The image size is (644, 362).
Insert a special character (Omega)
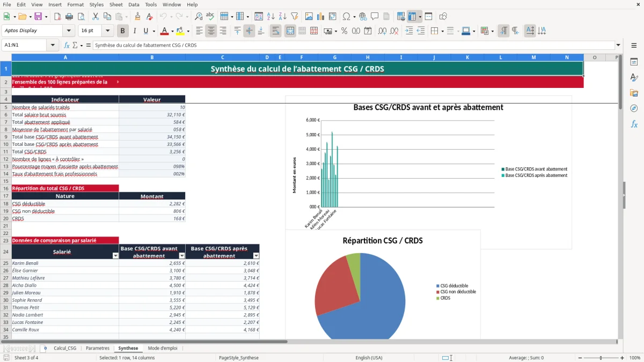pyautogui.click(x=346, y=17)
